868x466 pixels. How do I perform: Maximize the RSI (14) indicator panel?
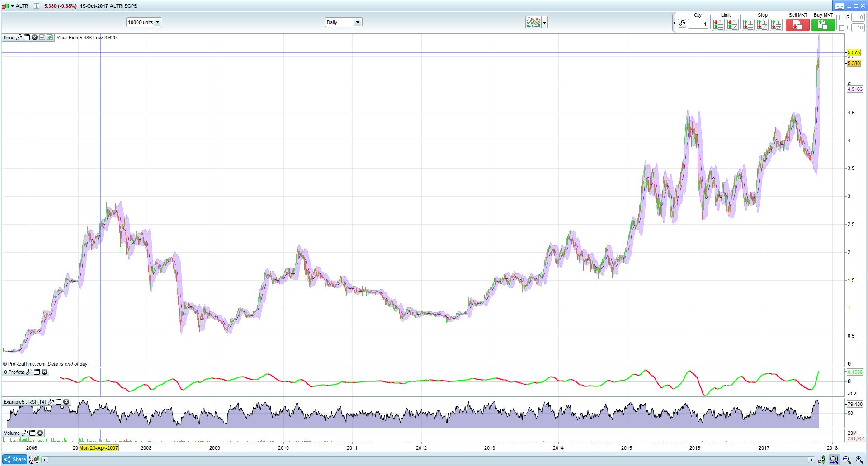[x=59, y=402]
